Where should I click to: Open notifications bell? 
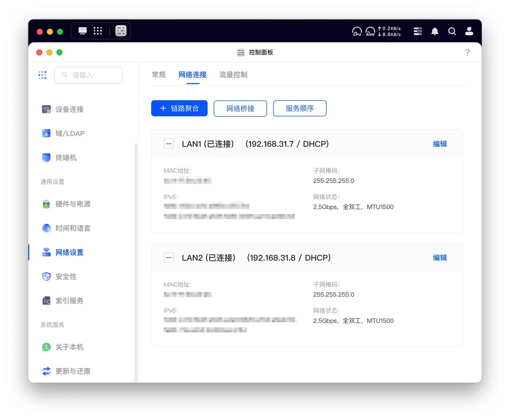click(435, 31)
